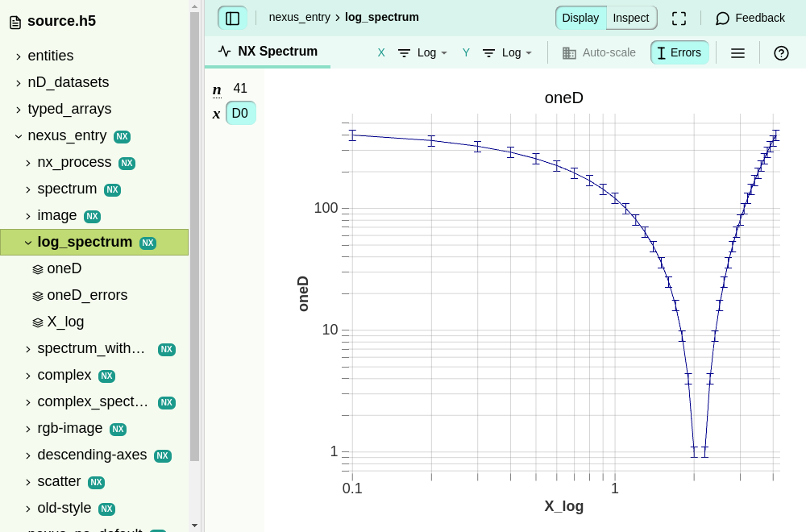The height and width of the screenshot is (532, 806).
Task: Collapse the log_spectrum group
Action: point(28,243)
